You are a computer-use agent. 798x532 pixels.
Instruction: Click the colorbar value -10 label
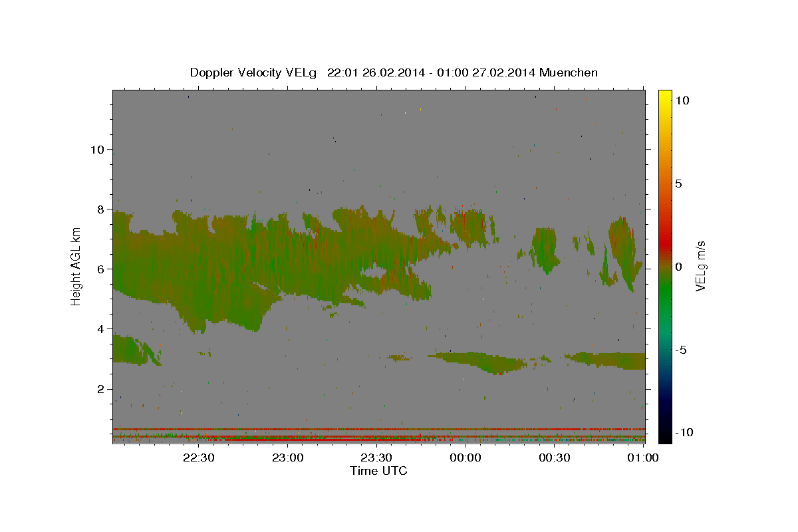coord(683,432)
